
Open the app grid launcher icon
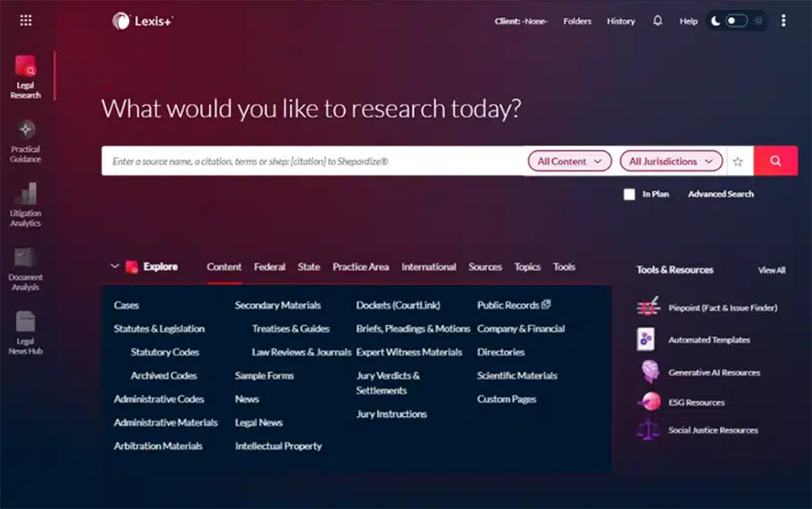tap(25, 21)
